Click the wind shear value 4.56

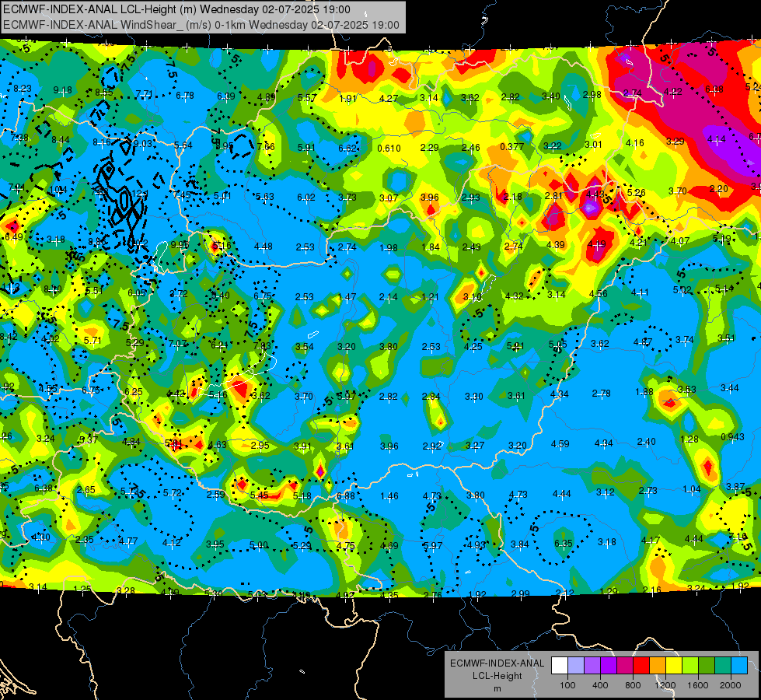click(x=599, y=293)
